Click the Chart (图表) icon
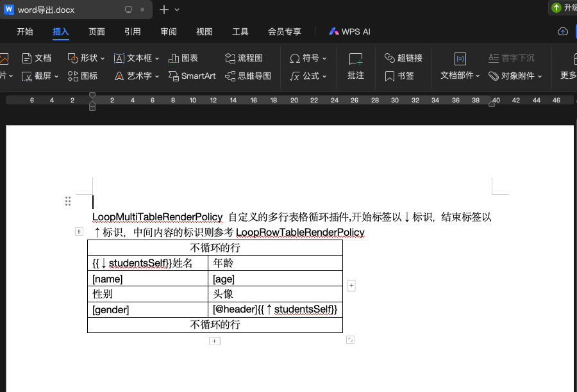 [174, 58]
